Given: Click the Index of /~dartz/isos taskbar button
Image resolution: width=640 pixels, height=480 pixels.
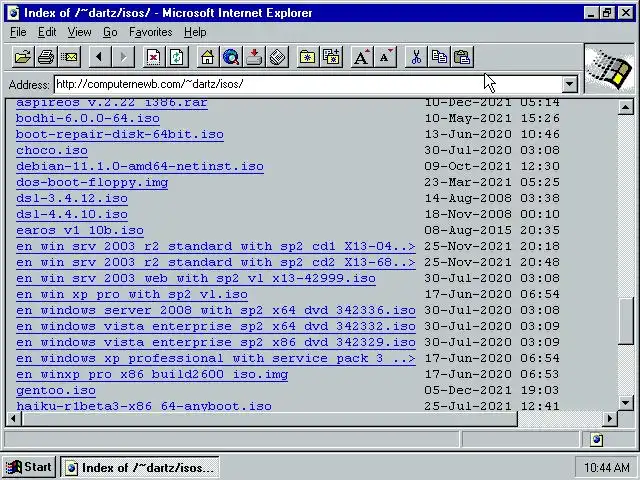Looking at the screenshot, I should coord(140,467).
